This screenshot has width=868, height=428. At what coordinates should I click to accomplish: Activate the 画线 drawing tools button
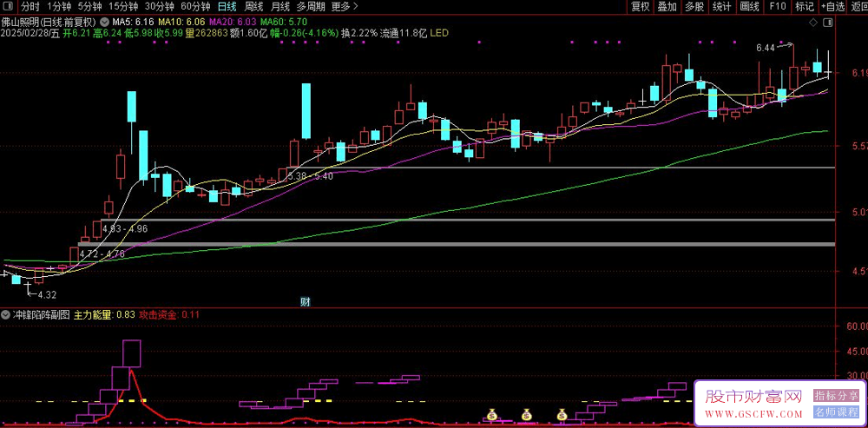click(749, 7)
